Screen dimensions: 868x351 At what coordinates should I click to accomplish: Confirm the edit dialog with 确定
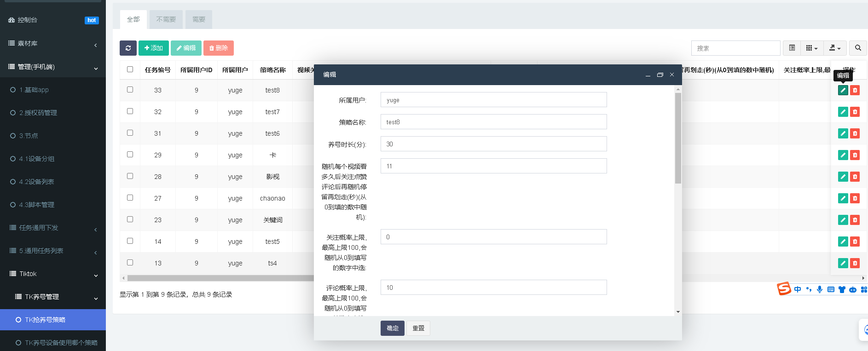coord(393,328)
